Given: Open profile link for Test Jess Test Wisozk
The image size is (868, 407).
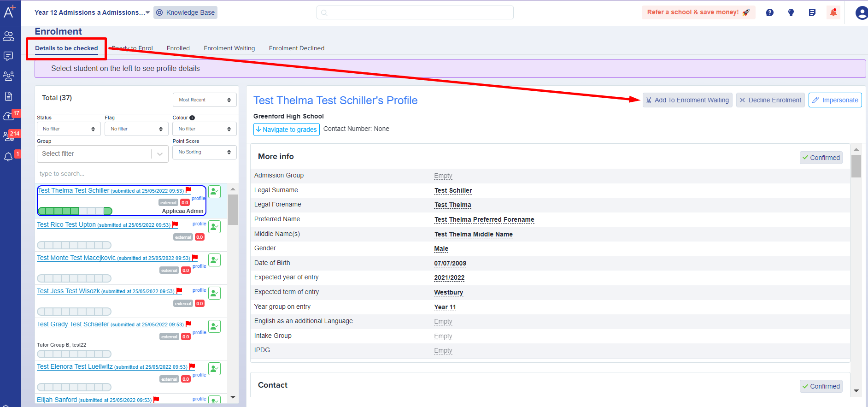Looking at the screenshot, I should pyautogui.click(x=199, y=290).
